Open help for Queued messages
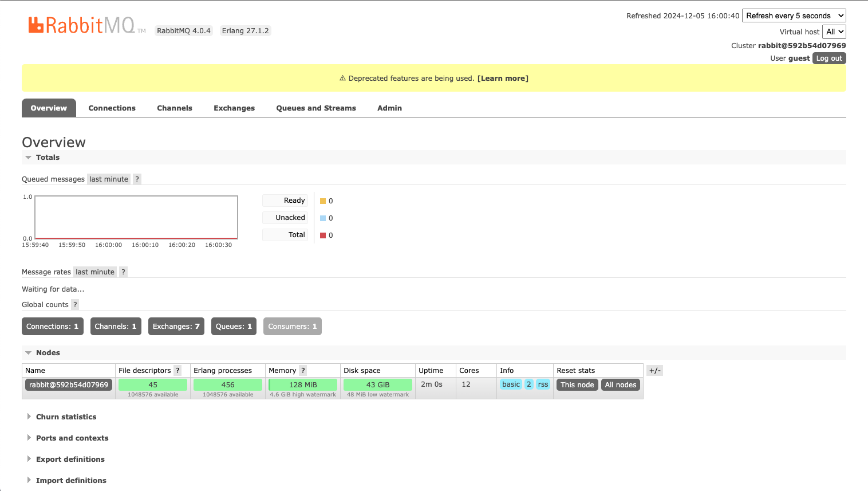 (137, 179)
